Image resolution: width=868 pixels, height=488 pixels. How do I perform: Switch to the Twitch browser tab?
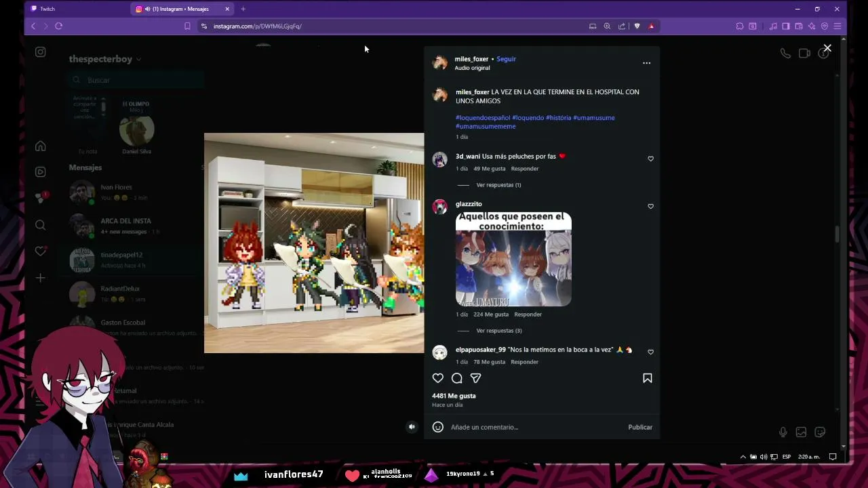click(78, 9)
